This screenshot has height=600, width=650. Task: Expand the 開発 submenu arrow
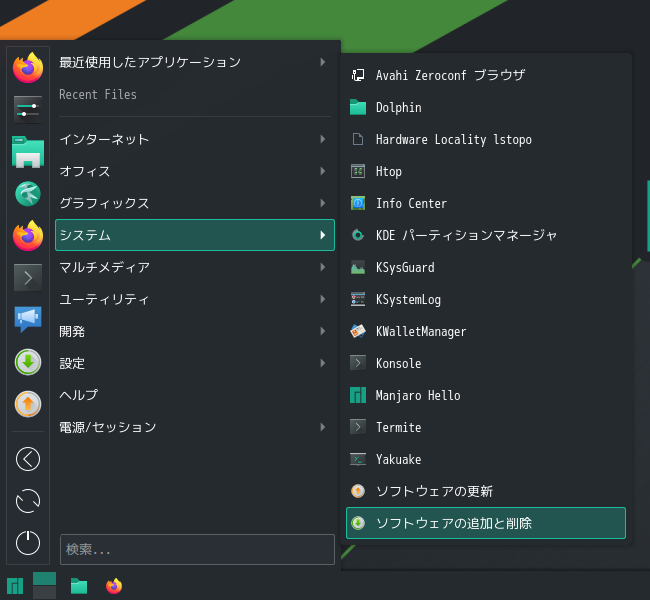pos(323,331)
